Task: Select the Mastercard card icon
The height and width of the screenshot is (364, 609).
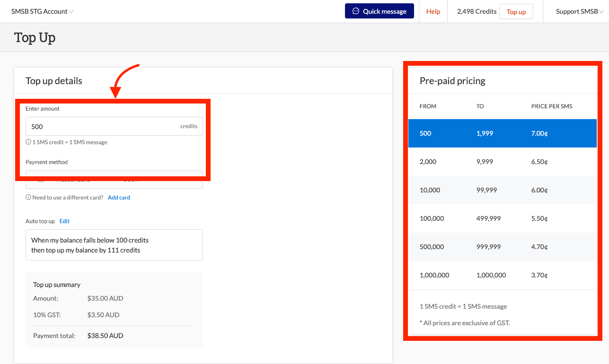Action: click(x=40, y=179)
